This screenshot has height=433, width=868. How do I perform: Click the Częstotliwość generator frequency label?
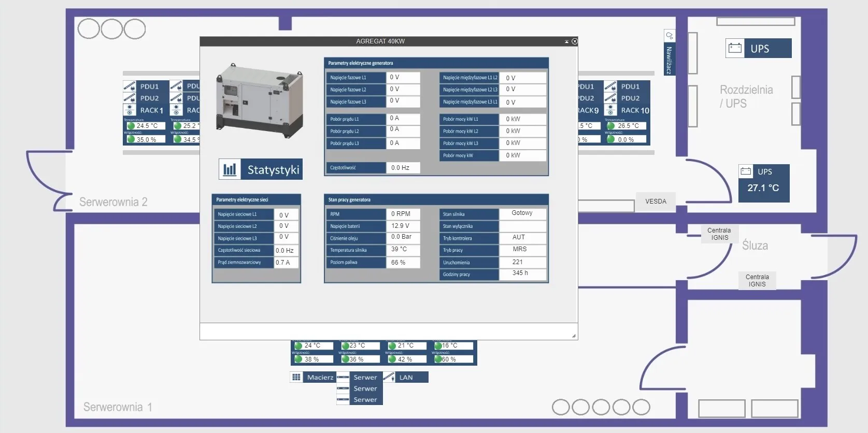356,168
